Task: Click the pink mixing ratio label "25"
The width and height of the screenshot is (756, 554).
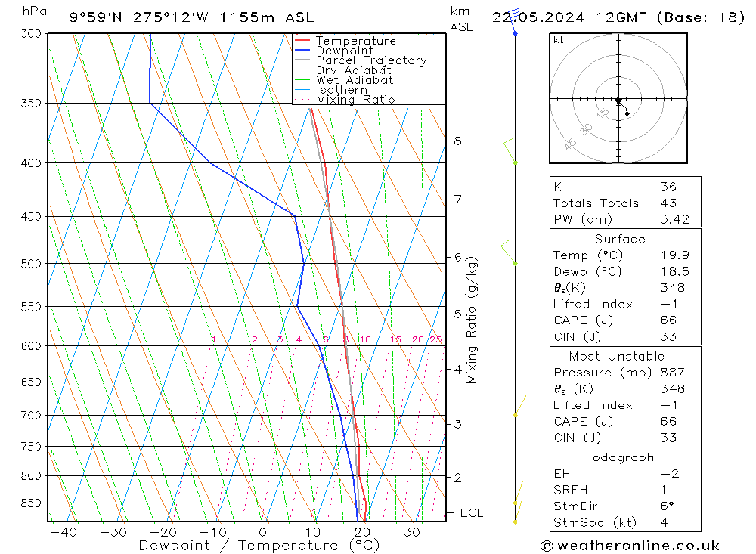Action: (435, 339)
